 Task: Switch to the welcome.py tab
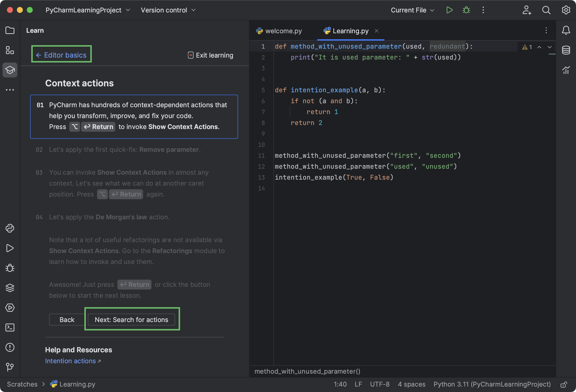tap(284, 31)
